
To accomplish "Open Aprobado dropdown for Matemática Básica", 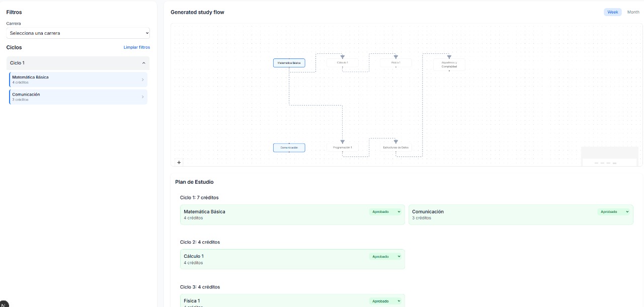I will tap(385, 211).
